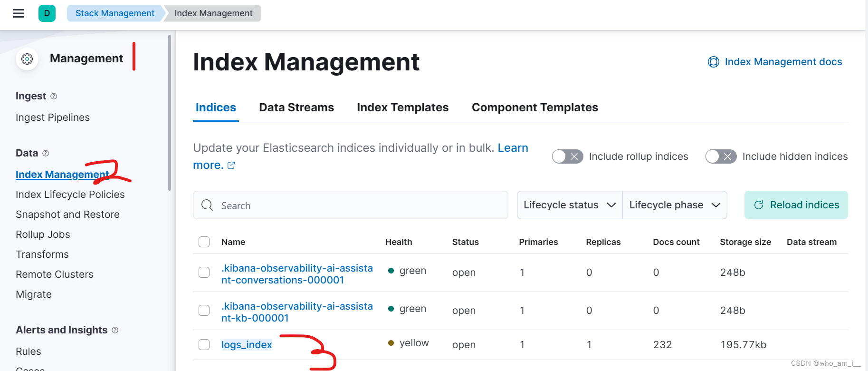This screenshot has width=868, height=371.
Task: Open the Lifecycle phase dropdown
Action: (x=675, y=205)
